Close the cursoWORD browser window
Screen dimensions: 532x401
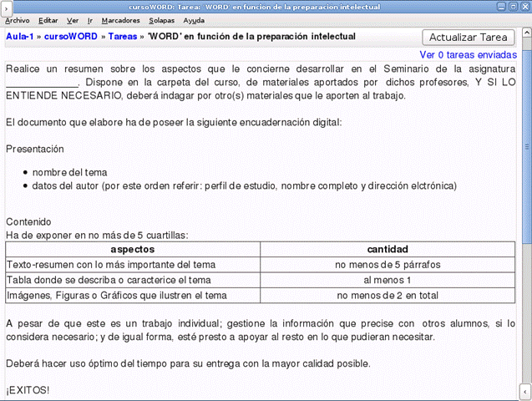tap(524, 6)
